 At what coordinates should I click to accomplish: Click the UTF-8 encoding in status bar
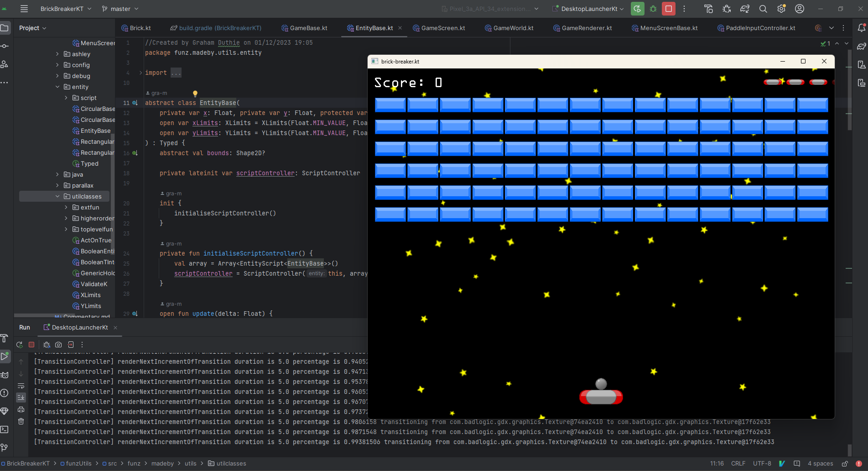click(x=762, y=463)
